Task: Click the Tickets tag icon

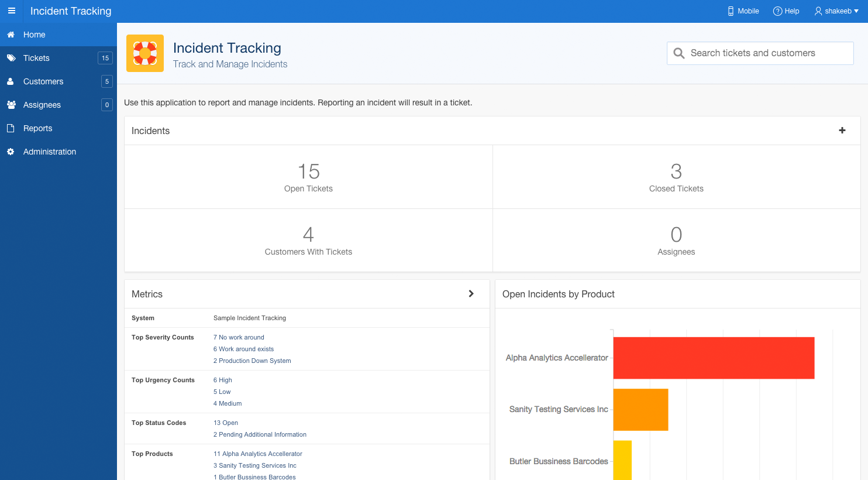Action: [x=11, y=58]
